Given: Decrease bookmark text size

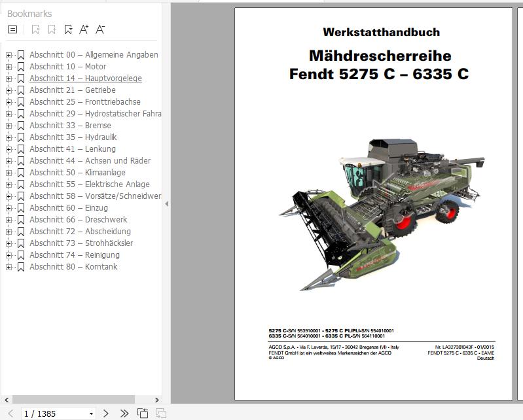Looking at the screenshot, I should tap(100, 29).
